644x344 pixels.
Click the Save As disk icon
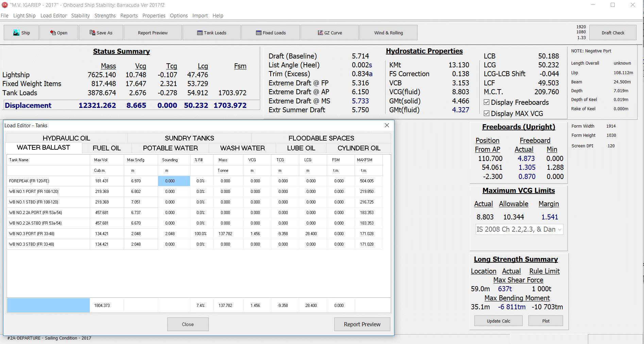click(92, 33)
